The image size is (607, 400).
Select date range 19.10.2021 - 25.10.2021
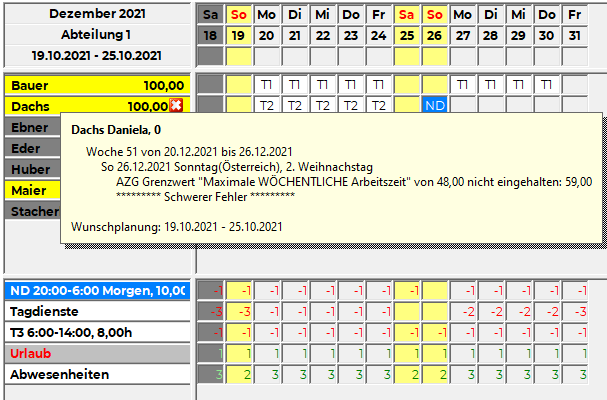(x=95, y=56)
